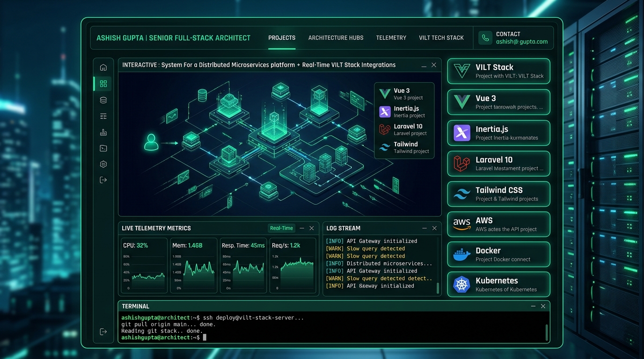Click the exit arrow icon below the settings gear
Image resolution: width=644 pixels, height=359 pixels.
(x=103, y=180)
